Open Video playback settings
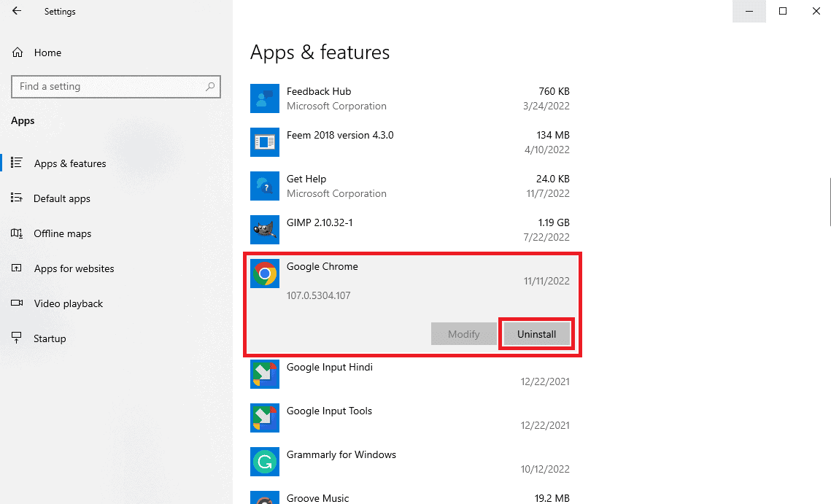Image resolution: width=831 pixels, height=504 pixels. [x=68, y=303]
